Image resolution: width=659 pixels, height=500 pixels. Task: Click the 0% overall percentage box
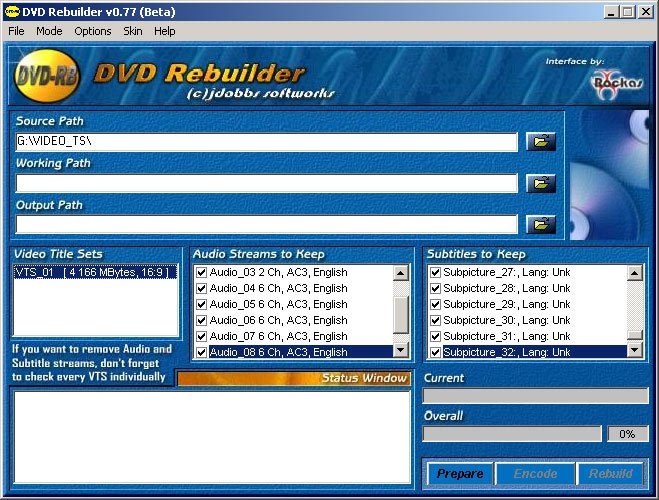[x=627, y=434]
